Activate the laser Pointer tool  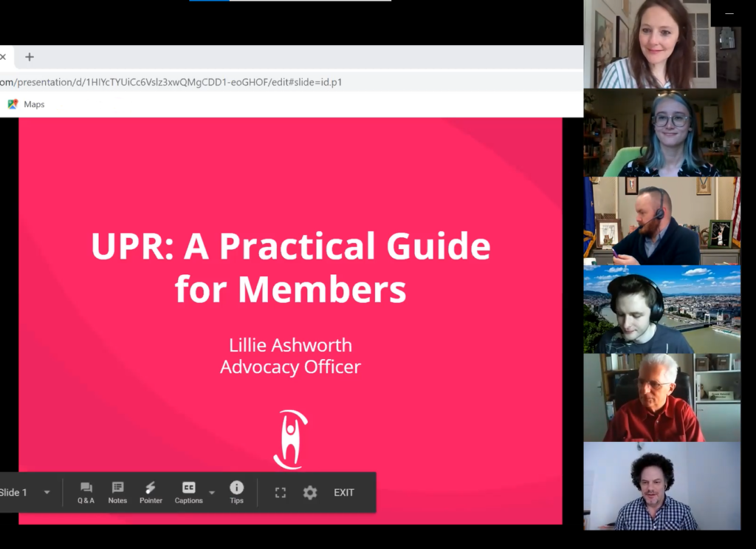[x=151, y=492]
